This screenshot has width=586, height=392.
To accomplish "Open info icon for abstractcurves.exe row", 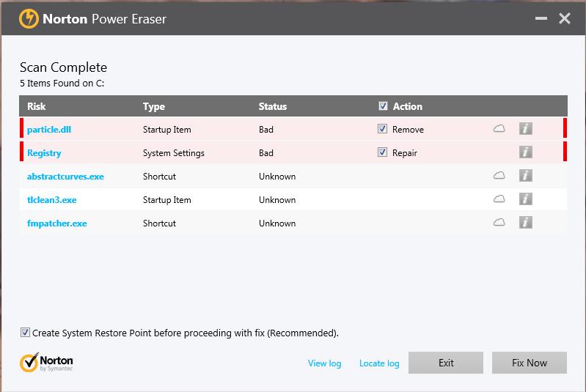I will (525, 176).
